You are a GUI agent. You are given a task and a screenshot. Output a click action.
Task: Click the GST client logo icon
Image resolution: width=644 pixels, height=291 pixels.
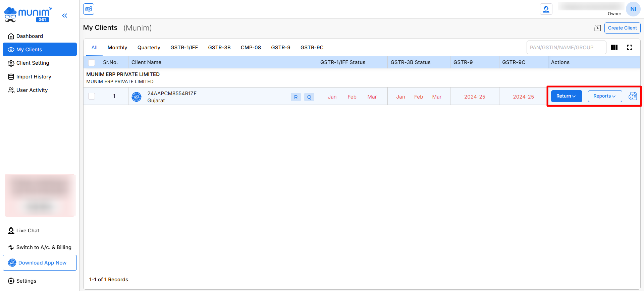[137, 97]
